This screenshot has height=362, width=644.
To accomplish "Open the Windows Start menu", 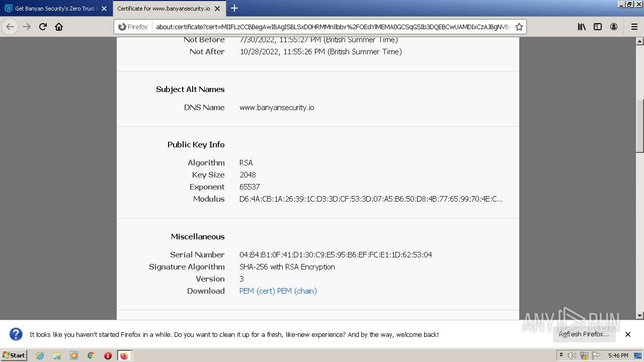I will click(x=14, y=355).
